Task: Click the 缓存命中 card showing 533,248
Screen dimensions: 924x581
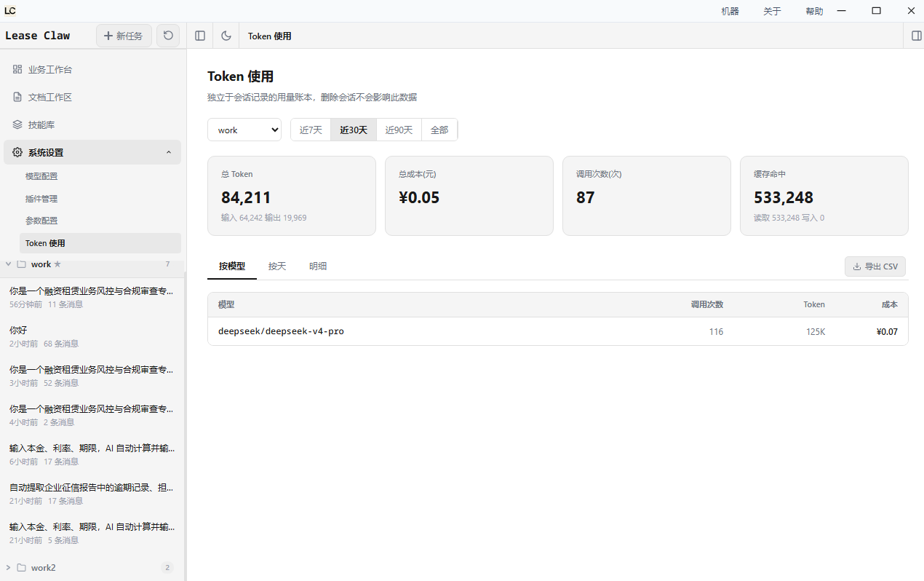Action: pos(824,196)
